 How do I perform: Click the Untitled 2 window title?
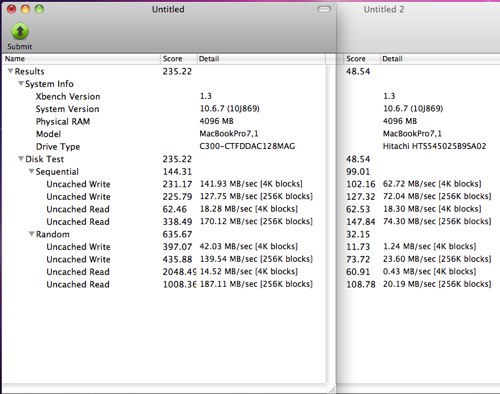click(x=384, y=9)
